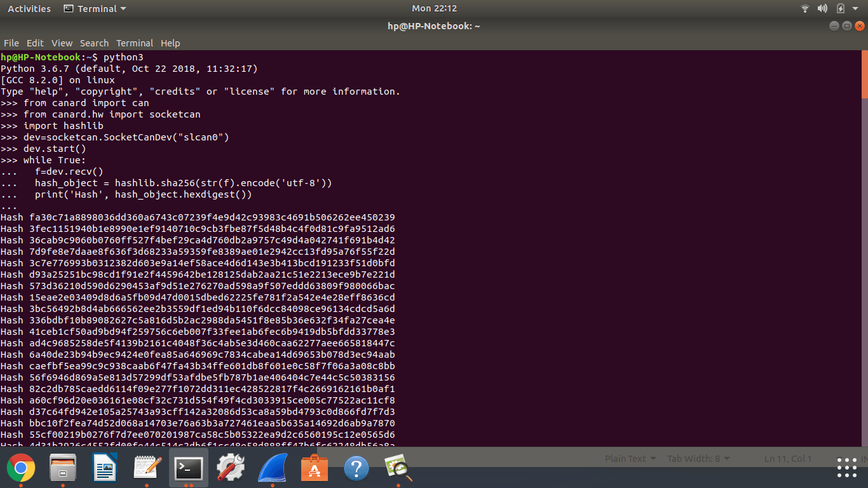Open the File menu
The width and height of the screenshot is (868, 488).
(11, 43)
